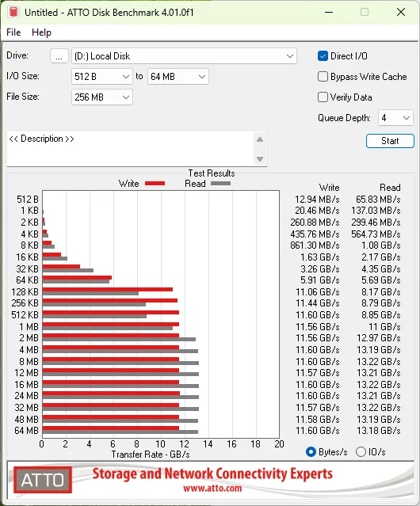Enable the Verify Data checkbox
This screenshot has height=506, width=420.
click(x=323, y=97)
